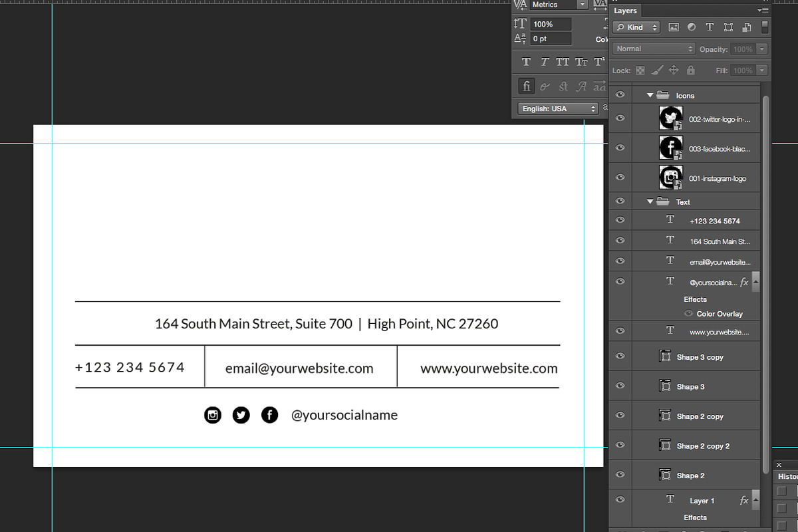Click the vertical scale 100% field
The height and width of the screenshot is (532, 798).
point(551,24)
